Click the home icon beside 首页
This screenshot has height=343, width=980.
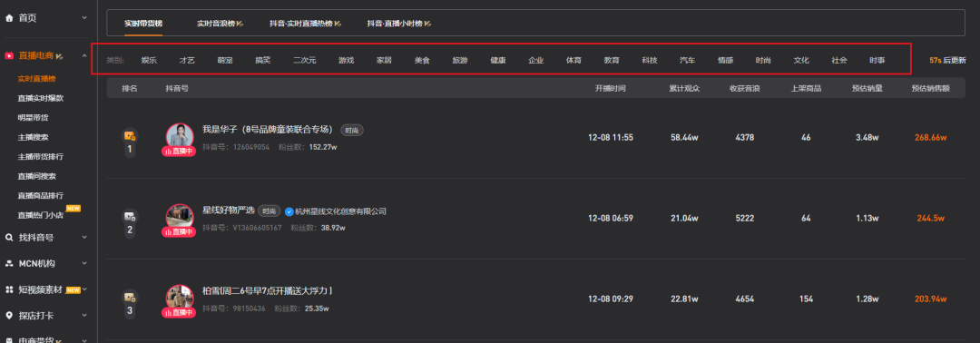(x=9, y=18)
